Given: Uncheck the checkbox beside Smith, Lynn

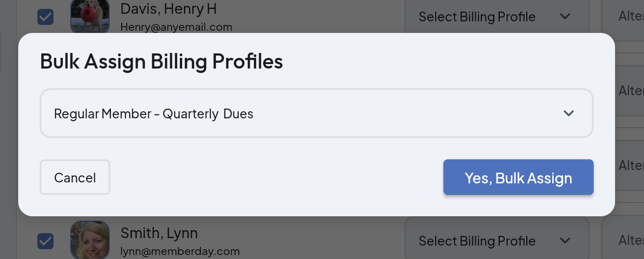Looking at the screenshot, I should click(45, 241).
